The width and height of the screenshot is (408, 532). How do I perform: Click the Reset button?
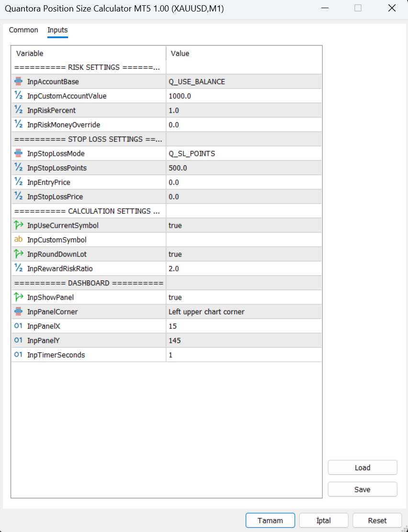click(x=377, y=520)
